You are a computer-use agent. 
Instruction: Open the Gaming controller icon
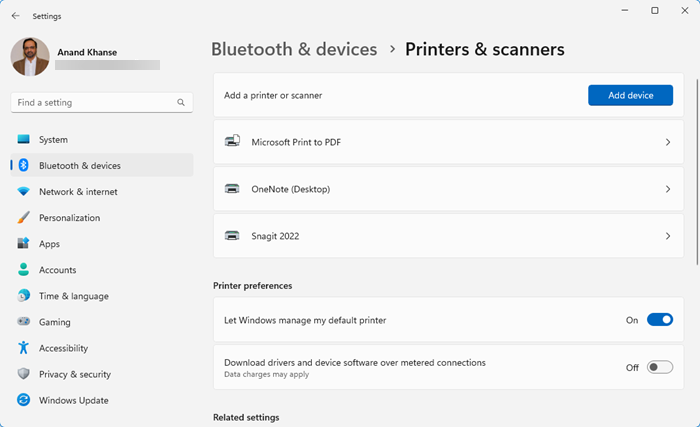point(23,322)
